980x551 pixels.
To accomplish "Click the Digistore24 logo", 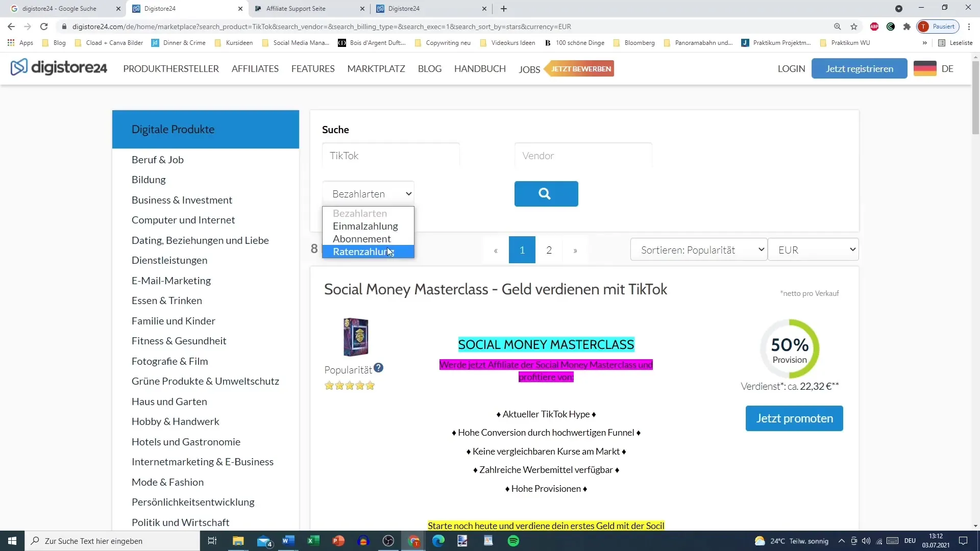I will (59, 67).
